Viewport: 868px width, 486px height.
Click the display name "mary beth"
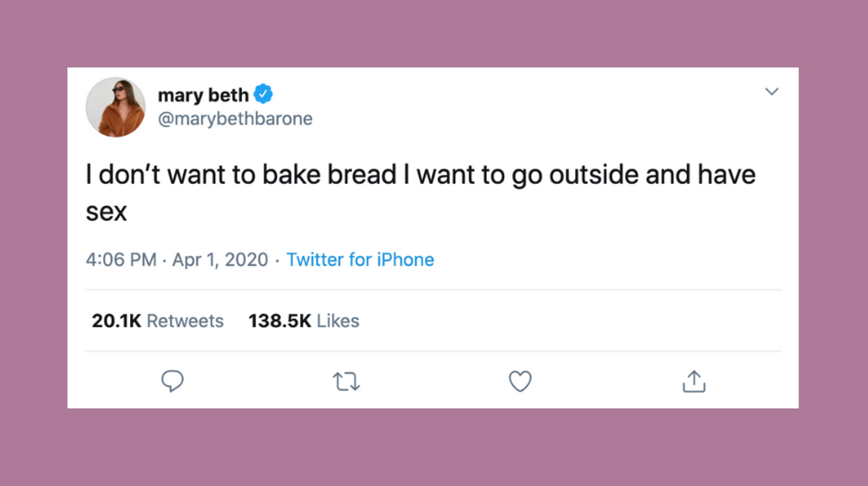pos(203,95)
